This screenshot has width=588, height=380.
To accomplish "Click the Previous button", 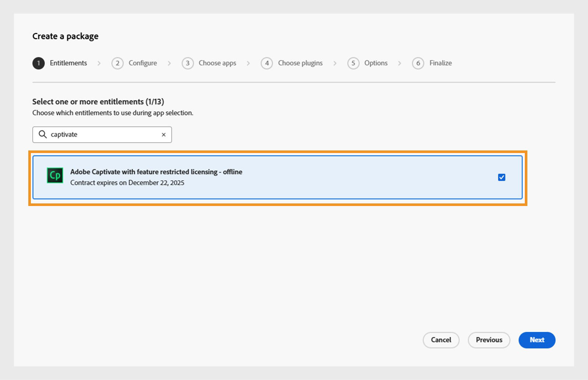I will pyautogui.click(x=489, y=340).
